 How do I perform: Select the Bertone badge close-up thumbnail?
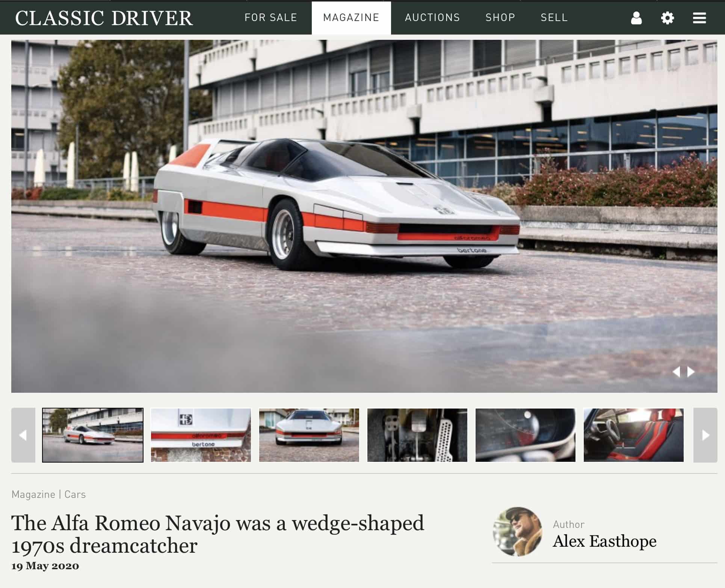point(201,435)
